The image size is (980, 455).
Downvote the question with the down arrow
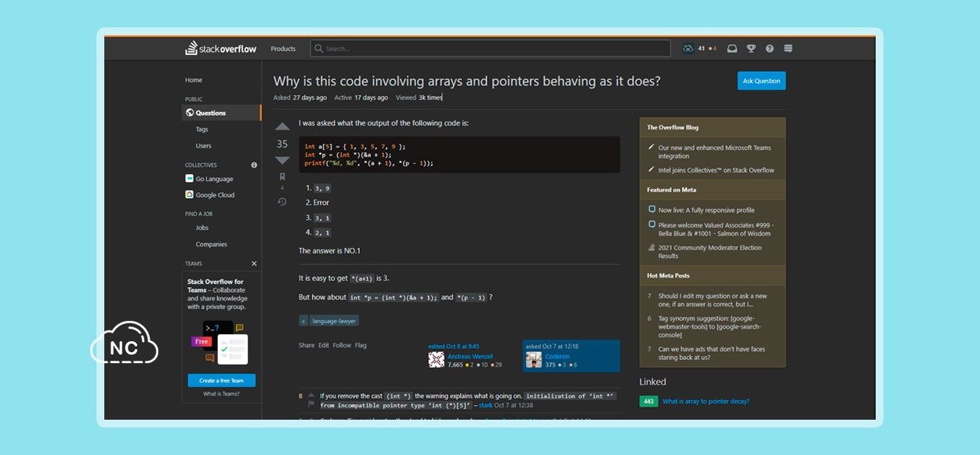tap(282, 160)
